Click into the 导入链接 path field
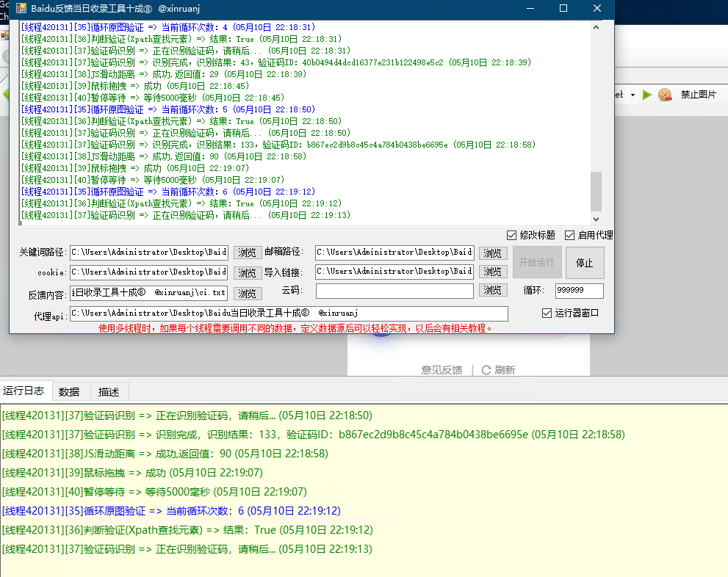This screenshot has width=728, height=577. (394, 272)
